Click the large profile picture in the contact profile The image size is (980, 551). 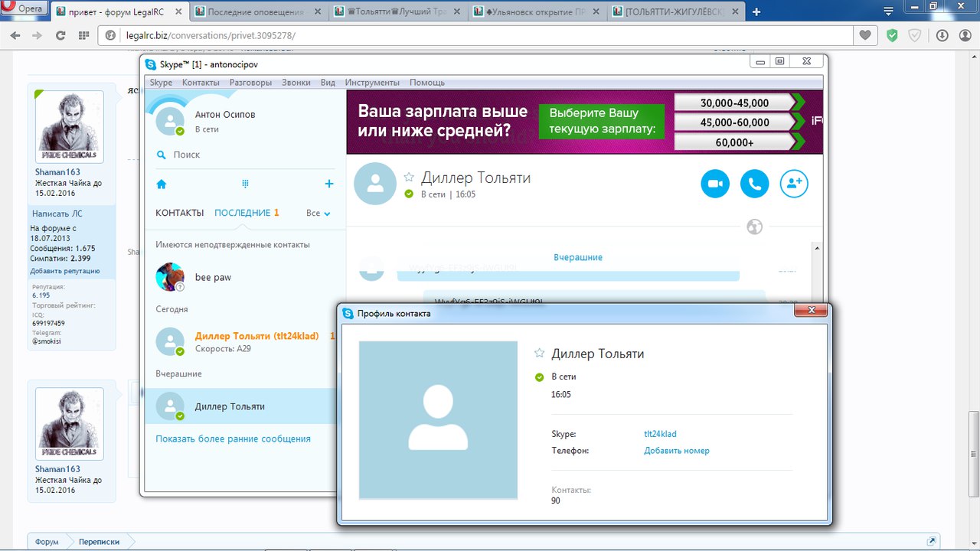tap(438, 420)
